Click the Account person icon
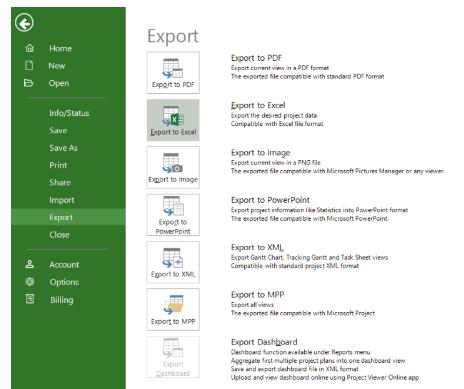 click(x=30, y=264)
